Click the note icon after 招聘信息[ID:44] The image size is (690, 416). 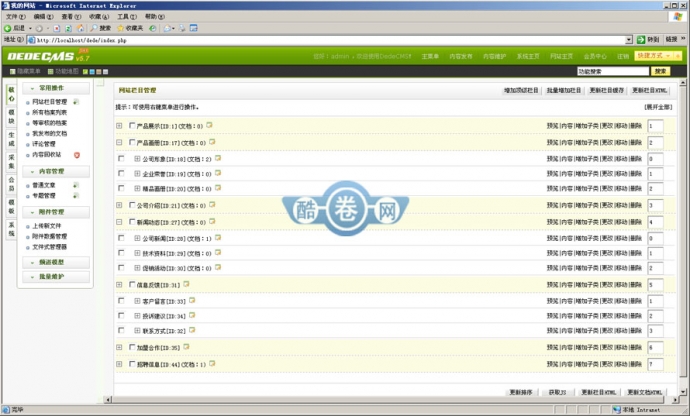point(212,364)
